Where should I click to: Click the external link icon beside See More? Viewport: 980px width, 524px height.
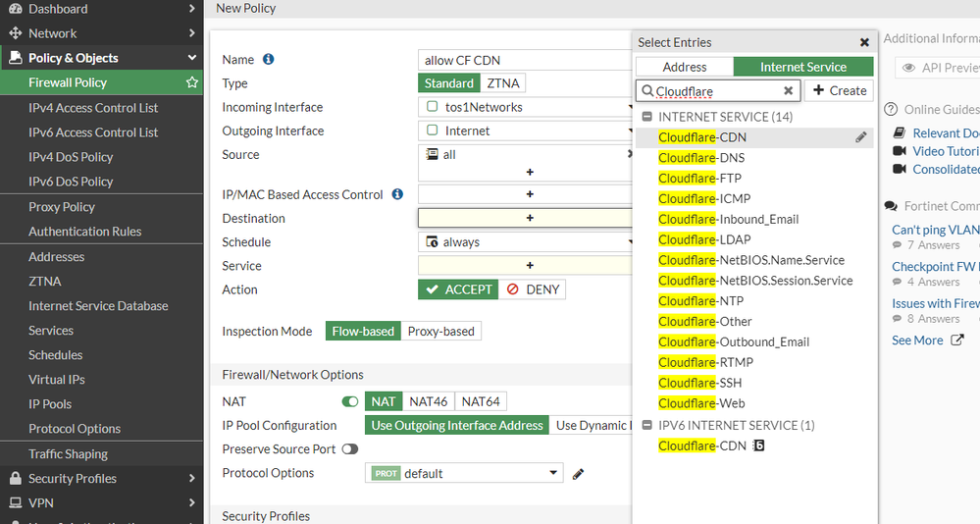[x=957, y=341]
